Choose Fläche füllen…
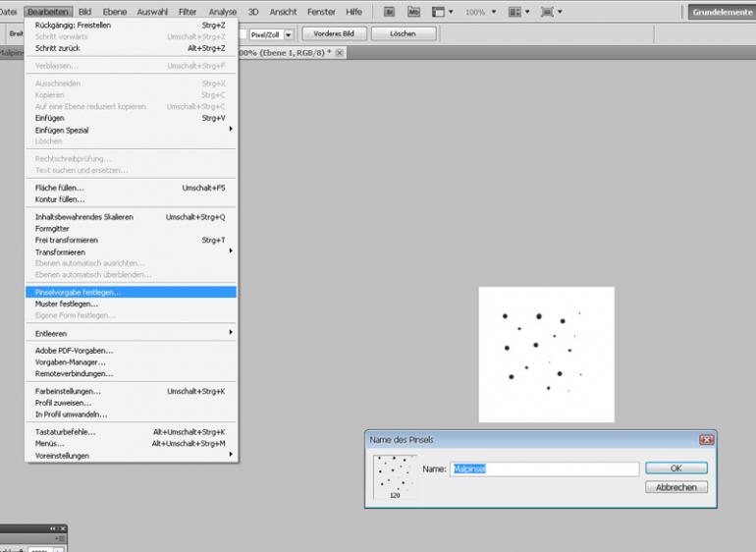Viewport: 756px width, 552px height. 131,188
